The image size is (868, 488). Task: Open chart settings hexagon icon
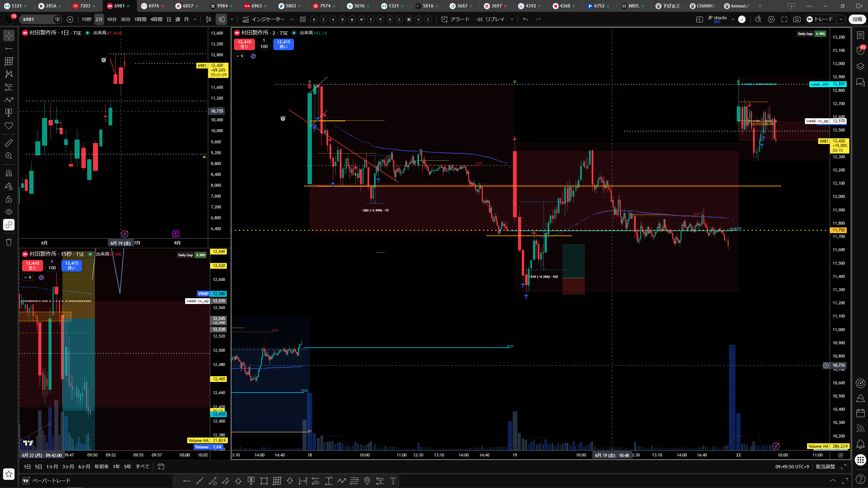[771, 19]
